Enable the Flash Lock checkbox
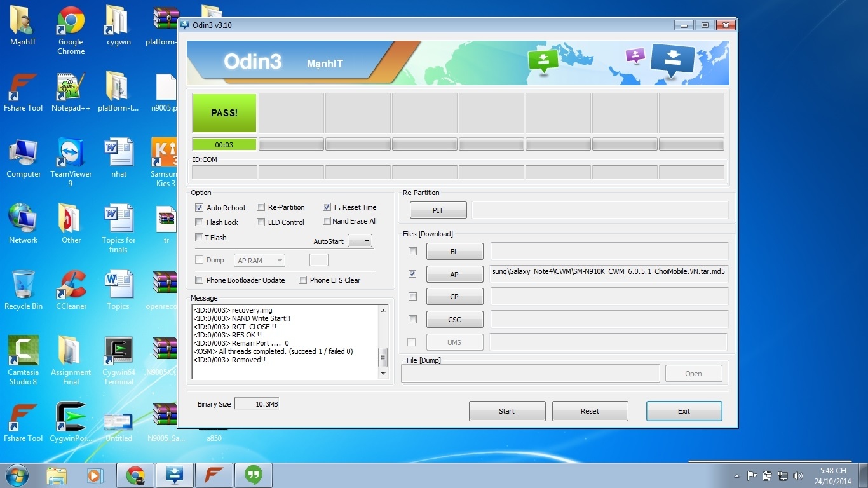Viewport: 868px width, 488px height. point(200,222)
